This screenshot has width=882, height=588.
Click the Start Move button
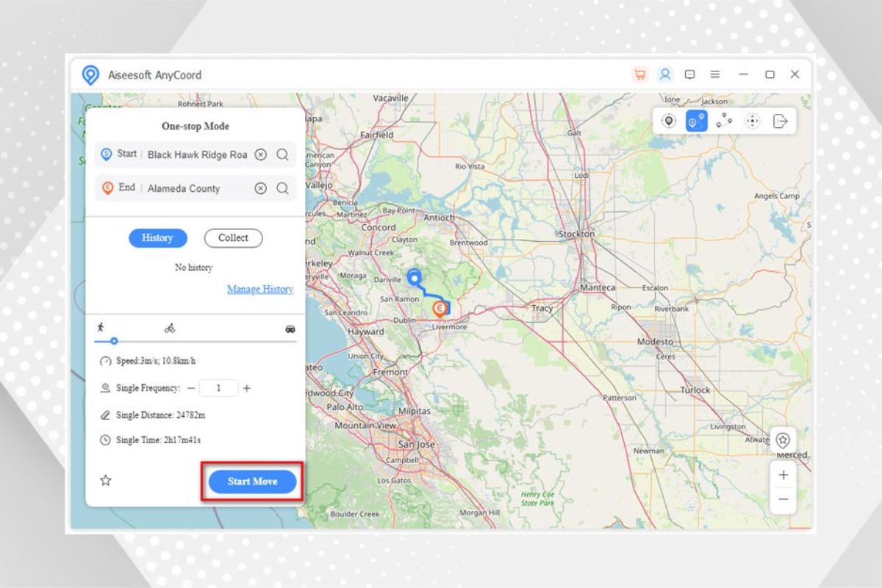click(x=252, y=481)
